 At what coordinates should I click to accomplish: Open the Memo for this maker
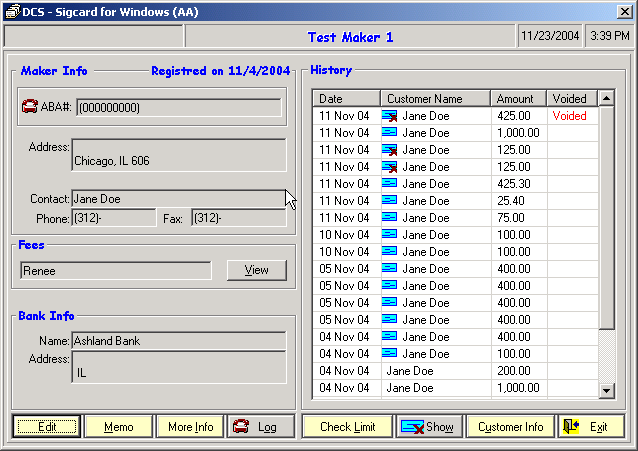point(118,427)
